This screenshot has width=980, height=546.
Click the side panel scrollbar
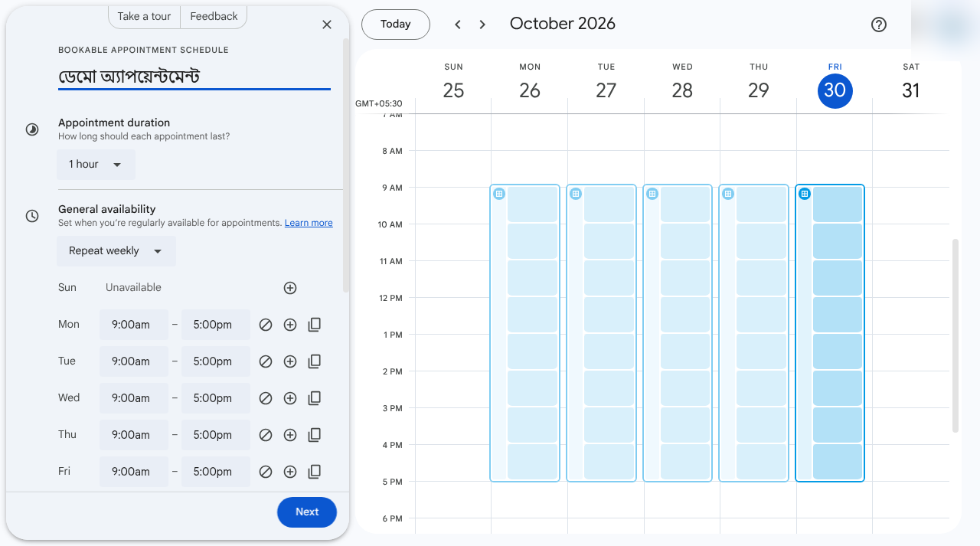pos(346,165)
